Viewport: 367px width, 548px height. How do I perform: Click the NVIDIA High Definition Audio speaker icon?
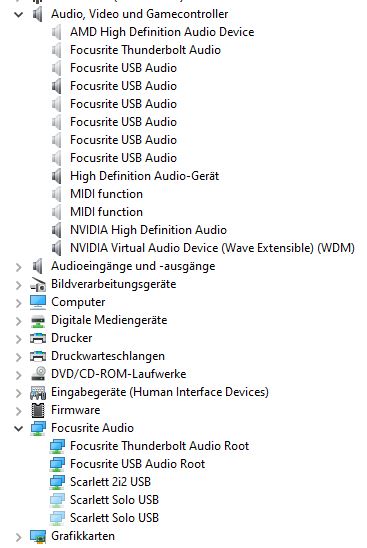point(57,230)
